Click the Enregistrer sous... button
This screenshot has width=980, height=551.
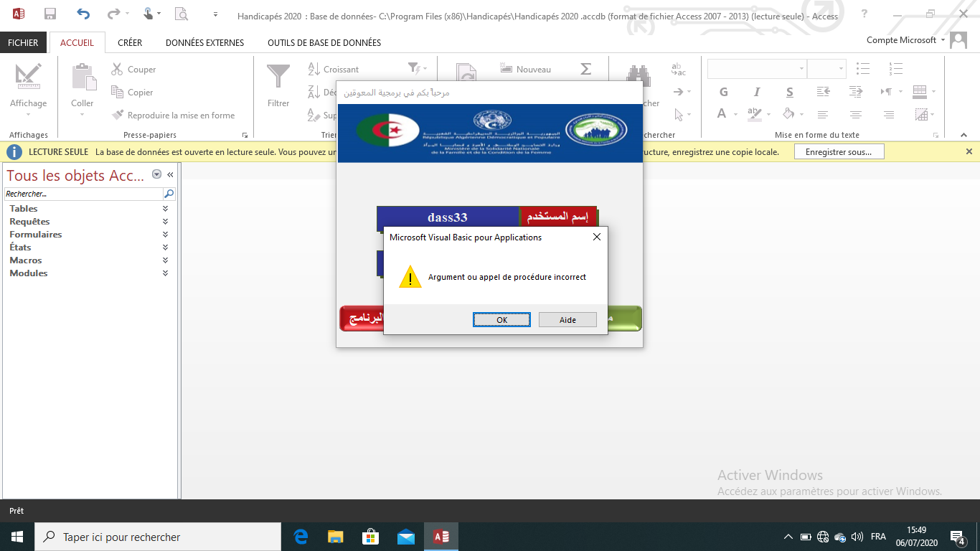839,152
